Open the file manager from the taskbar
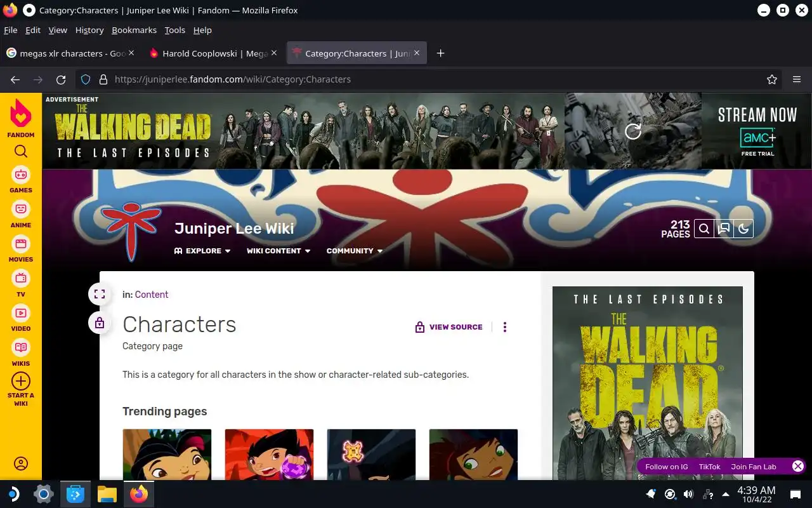The image size is (812, 508). pos(107,493)
